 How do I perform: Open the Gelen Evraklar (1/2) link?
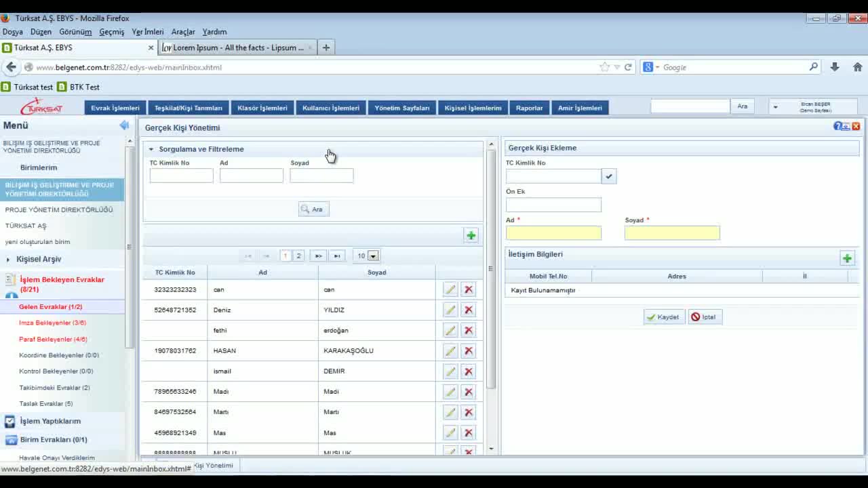tap(50, 307)
